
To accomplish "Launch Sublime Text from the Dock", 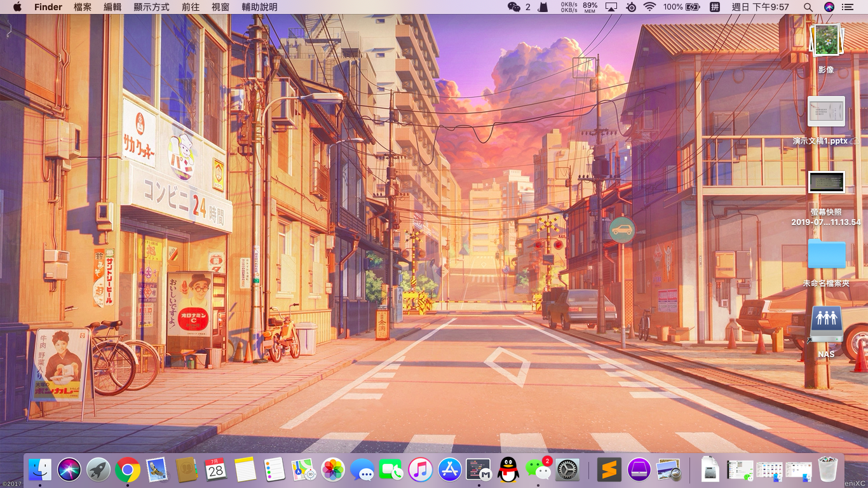I will click(609, 470).
